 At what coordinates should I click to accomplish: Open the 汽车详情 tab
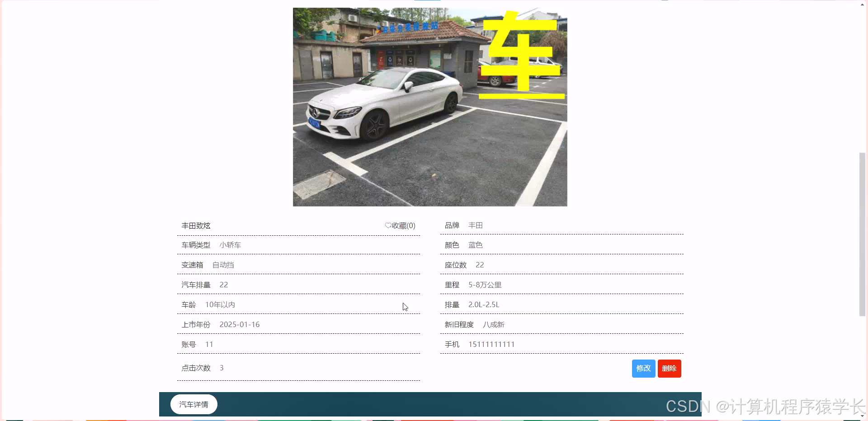(x=193, y=404)
